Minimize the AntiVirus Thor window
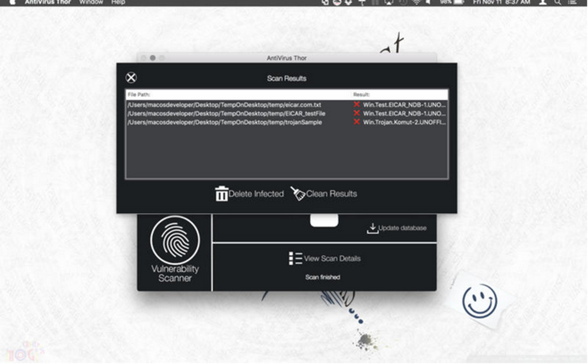The width and height of the screenshot is (588, 364). pyautogui.click(x=153, y=58)
